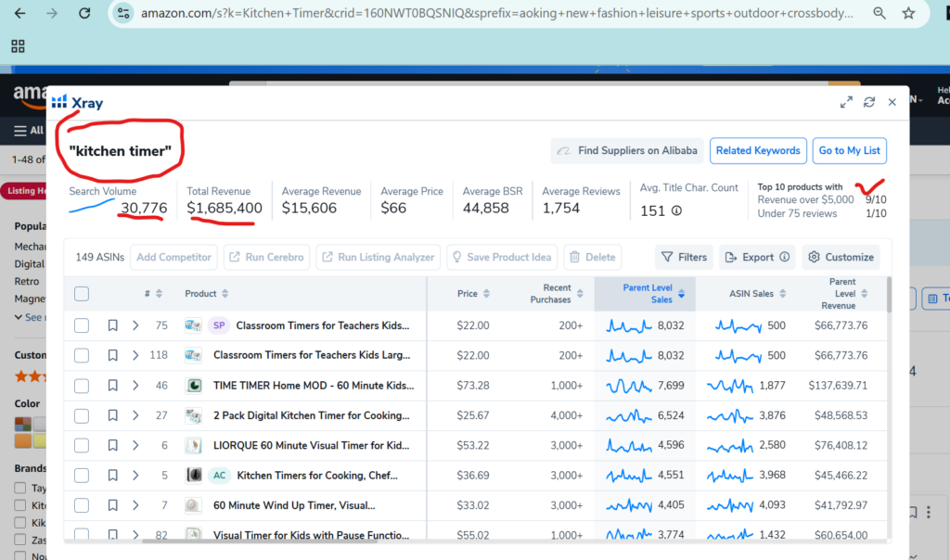
Task: Check the box for the LIORQUE 60 Minute row
Action: 82,446
